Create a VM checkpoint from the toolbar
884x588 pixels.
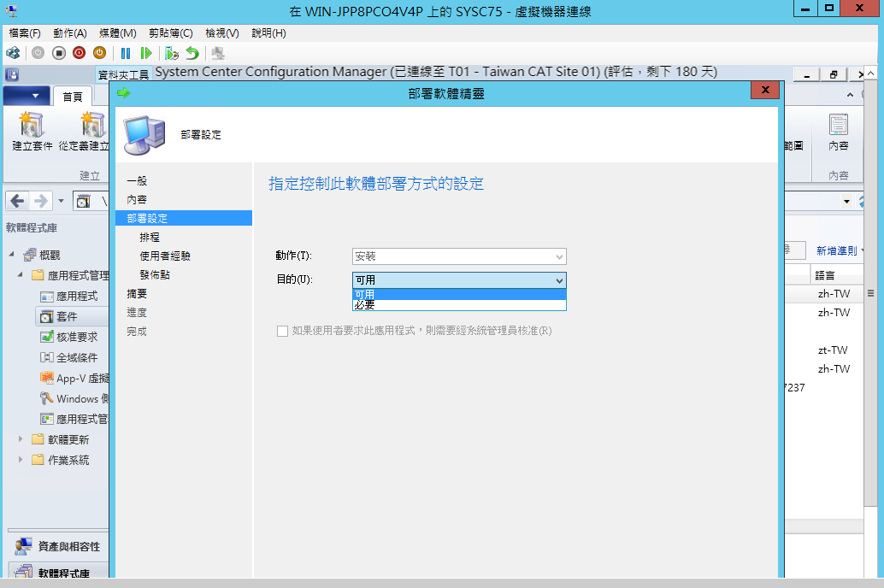pos(171,53)
